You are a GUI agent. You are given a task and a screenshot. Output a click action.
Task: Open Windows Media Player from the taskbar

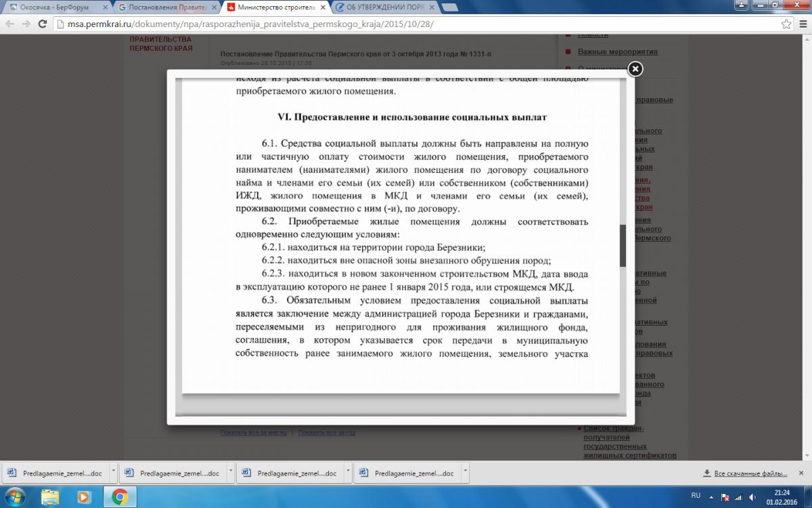[x=84, y=496]
